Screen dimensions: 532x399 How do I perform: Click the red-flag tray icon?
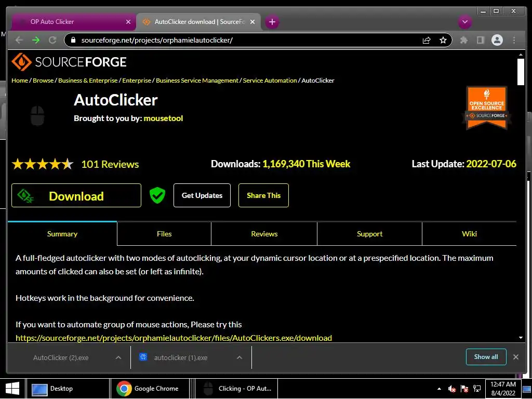(464, 389)
